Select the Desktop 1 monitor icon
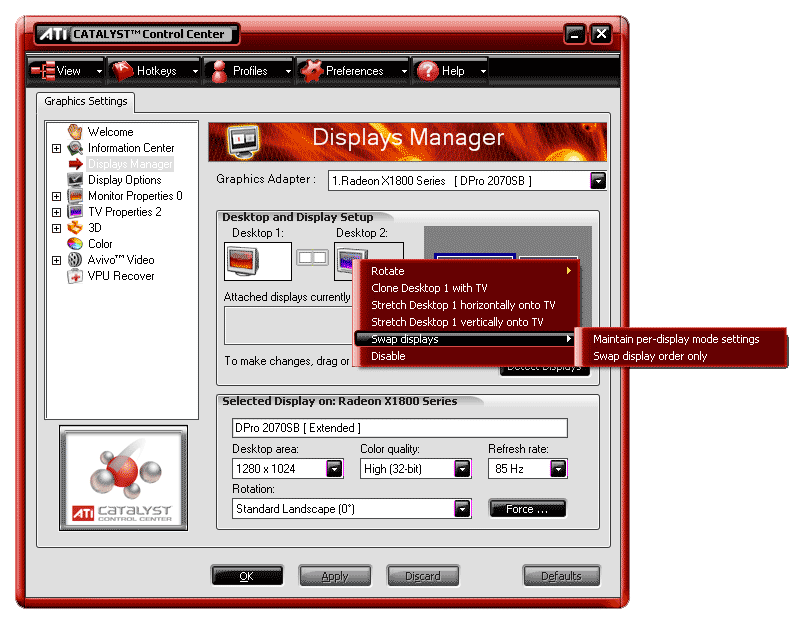 tap(242, 261)
